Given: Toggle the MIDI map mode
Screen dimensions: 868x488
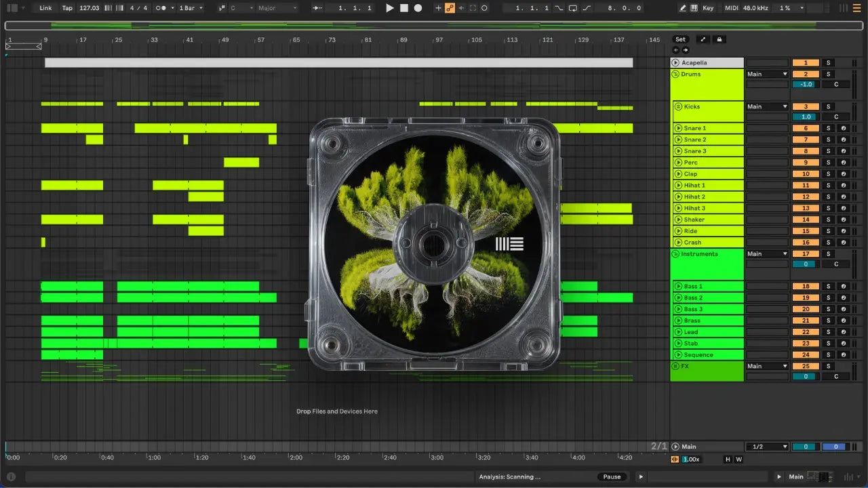Looking at the screenshot, I should click(x=731, y=8).
